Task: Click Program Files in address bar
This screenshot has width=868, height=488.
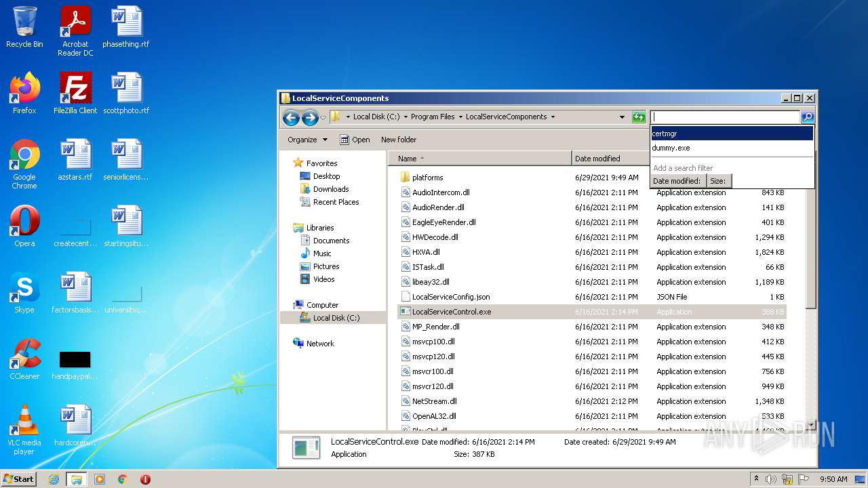Action: point(433,117)
